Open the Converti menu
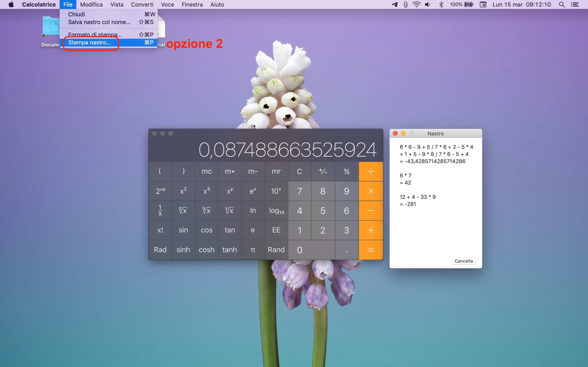 click(142, 4)
